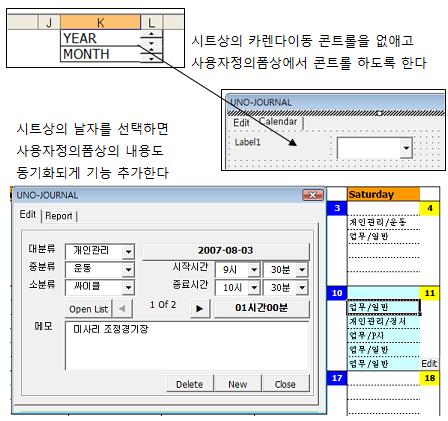Click the small Edit button in calendar
Viewport: 448px width, 421px height.
pyautogui.click(x=429, y=363)
